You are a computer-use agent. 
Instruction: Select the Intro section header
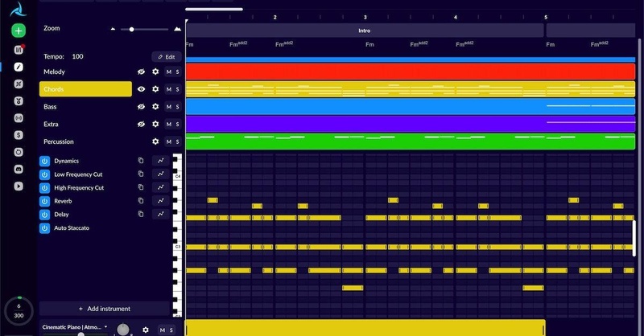(364, 30)
